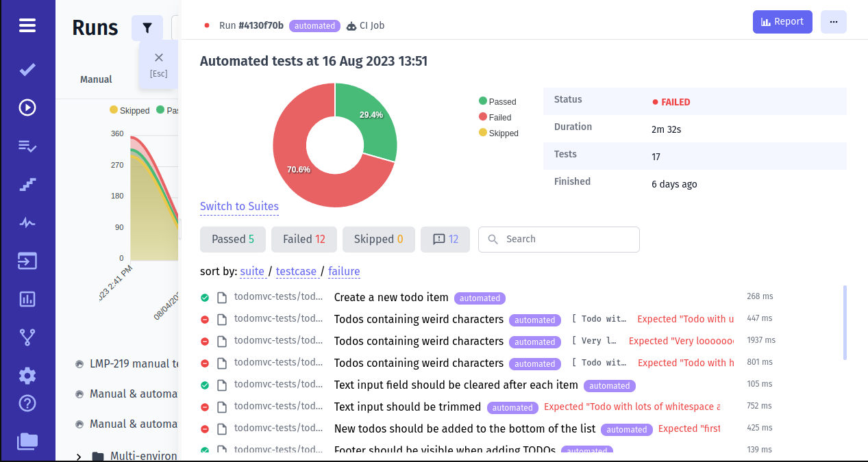Open Runs using the play circle icon
Screen dimensions: 868x462
tap(27, 107)
